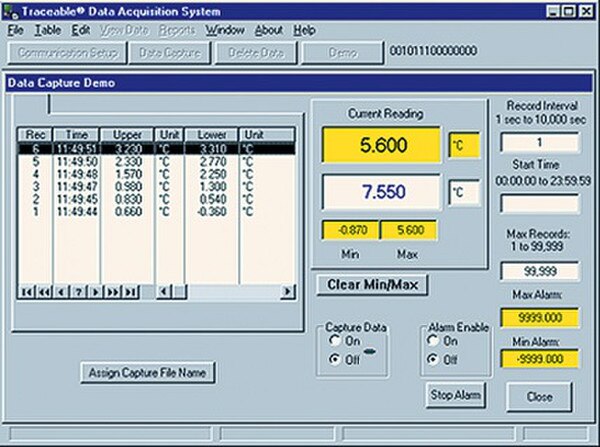Screen dimensions: 600x447
Task: Click the page-back double arrow navigator button
Action: [43, 291]
